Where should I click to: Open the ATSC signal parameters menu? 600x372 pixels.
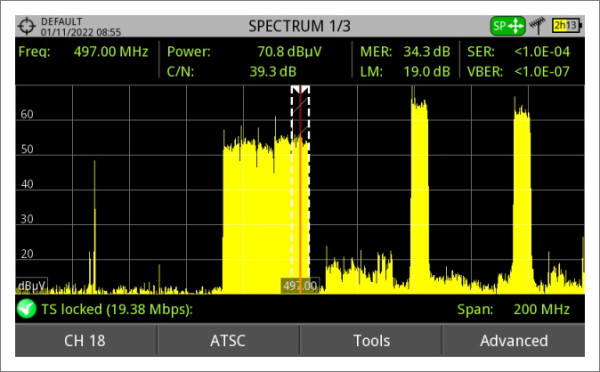(x=228, y=341)
